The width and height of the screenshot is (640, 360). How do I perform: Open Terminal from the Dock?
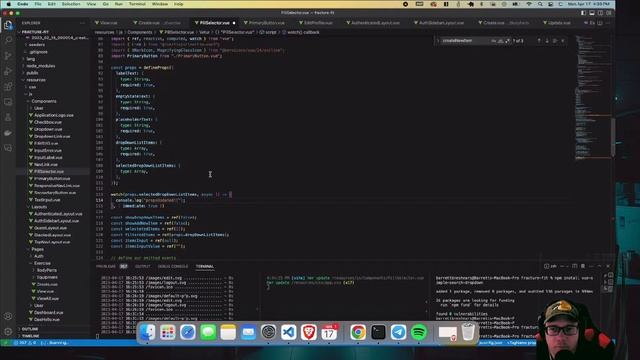(x=378, y=332)
